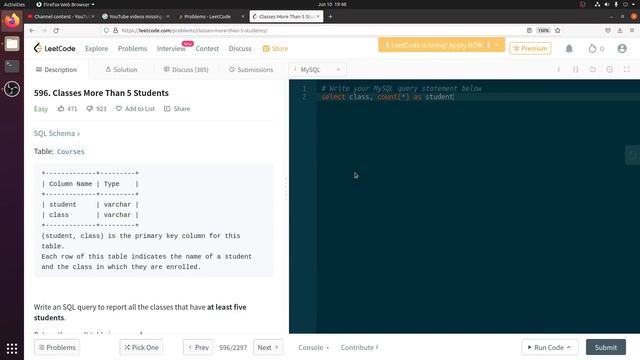Open the Contribute link

359,347
